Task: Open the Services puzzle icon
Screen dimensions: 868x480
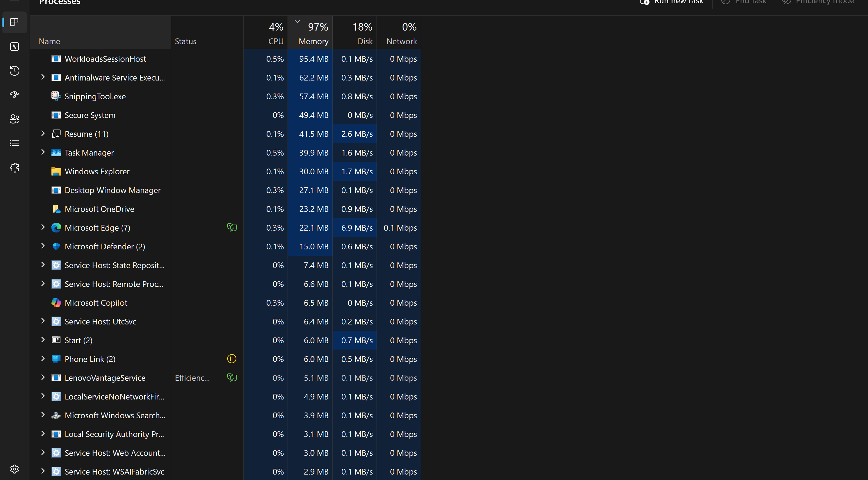Action: (x=15, y=167)
